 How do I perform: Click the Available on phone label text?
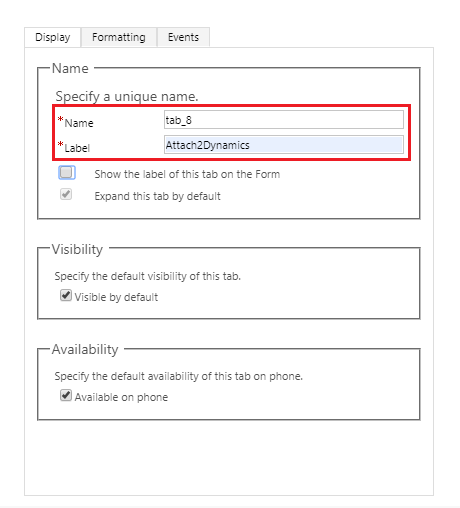(x=121, y=397)
